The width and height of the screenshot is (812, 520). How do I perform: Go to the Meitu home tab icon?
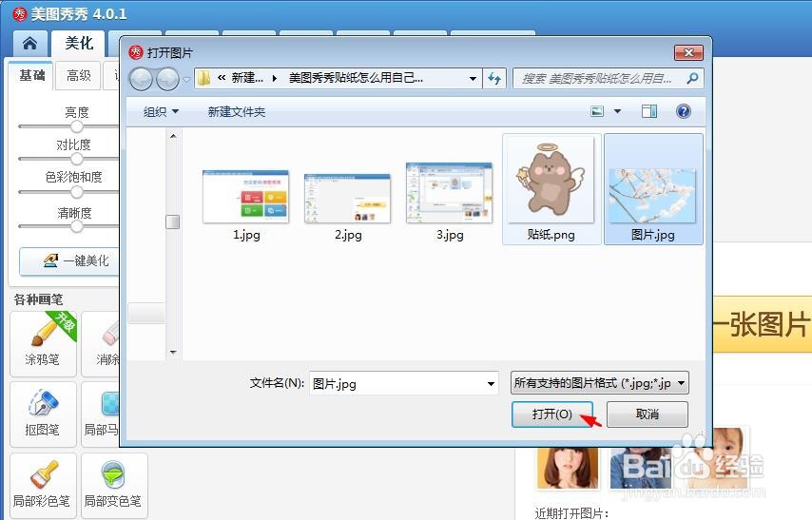coord(29,43)
